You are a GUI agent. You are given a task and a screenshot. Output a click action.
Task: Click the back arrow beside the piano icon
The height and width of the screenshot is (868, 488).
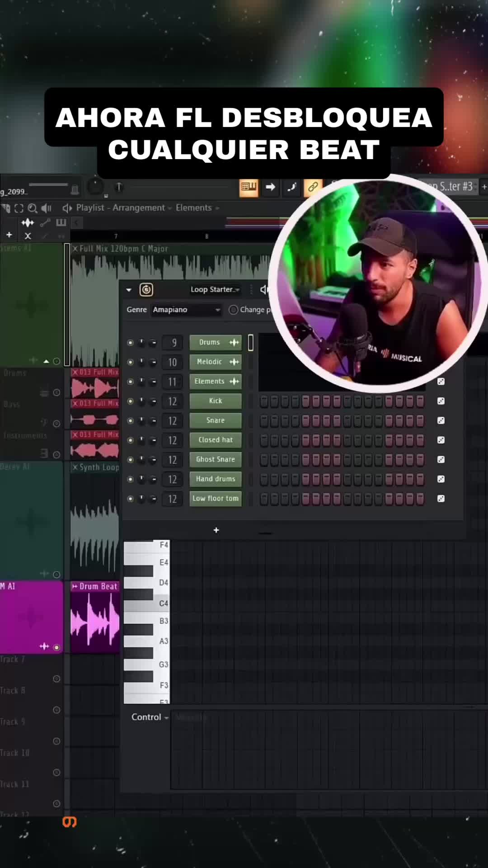pos(76,222)
